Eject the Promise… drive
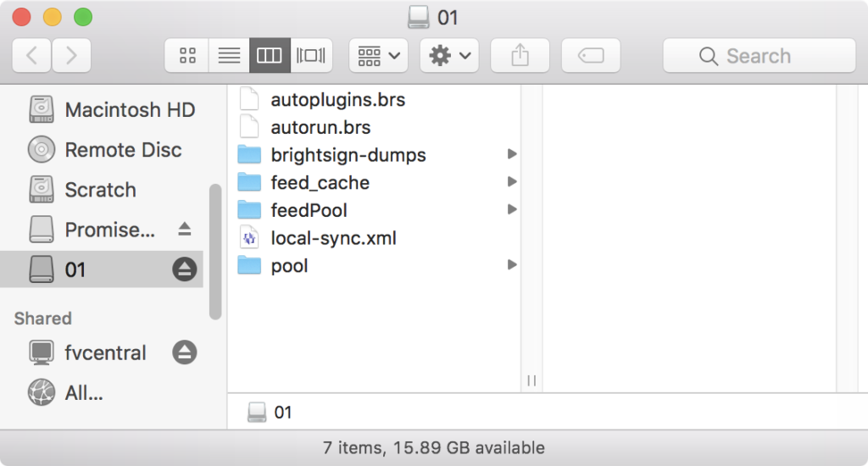Viewport: 868px width, 466px height. [x=184, y=229]
